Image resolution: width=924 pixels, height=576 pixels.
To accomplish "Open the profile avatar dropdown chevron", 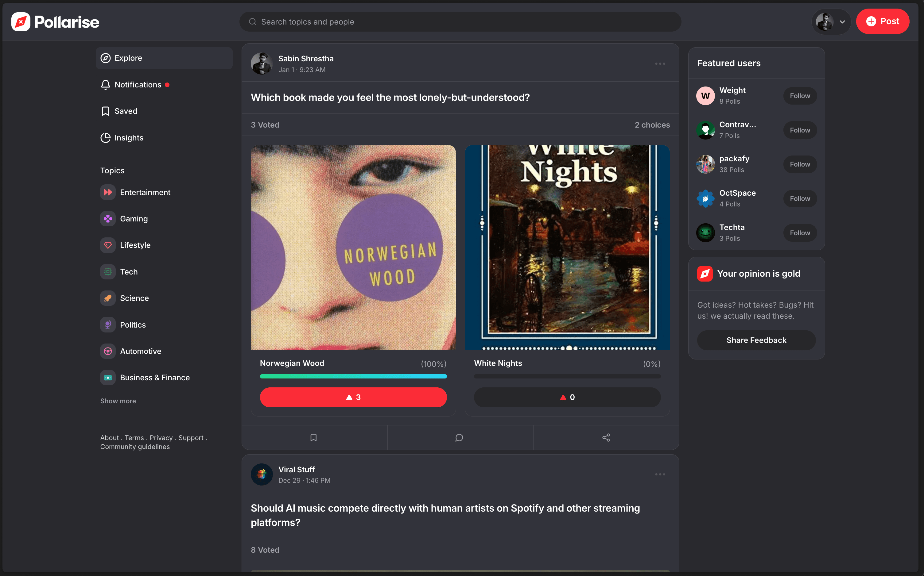I will [x=842, y=22].
